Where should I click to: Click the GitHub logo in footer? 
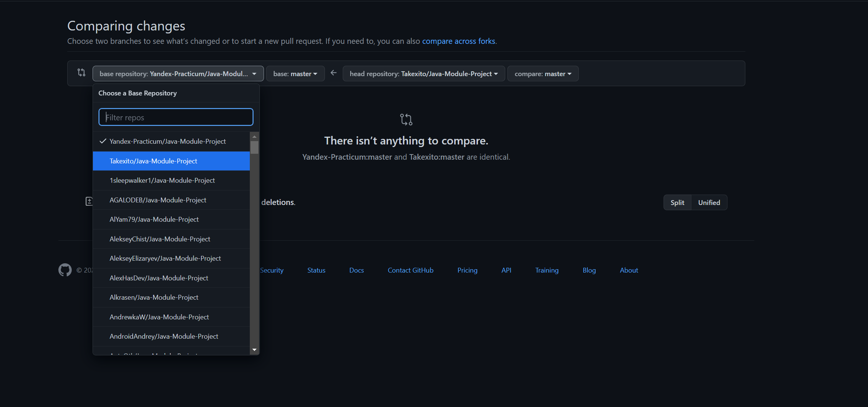click(x=65, y=270)
